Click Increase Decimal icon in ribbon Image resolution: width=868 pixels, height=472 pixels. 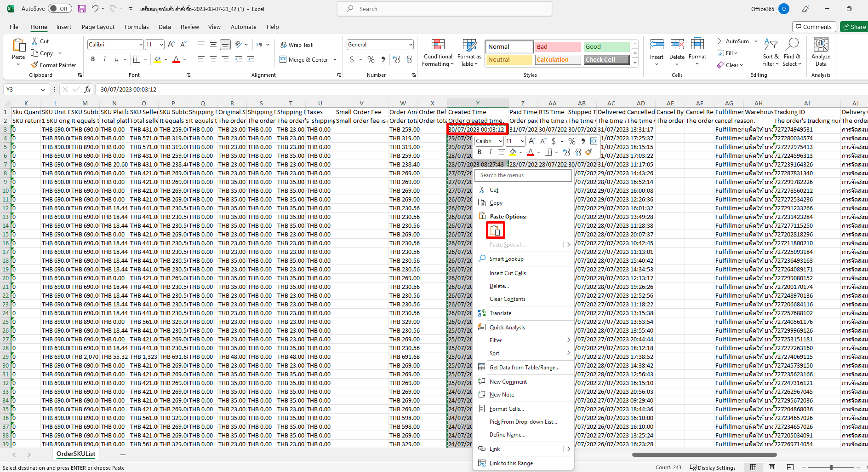396,59
